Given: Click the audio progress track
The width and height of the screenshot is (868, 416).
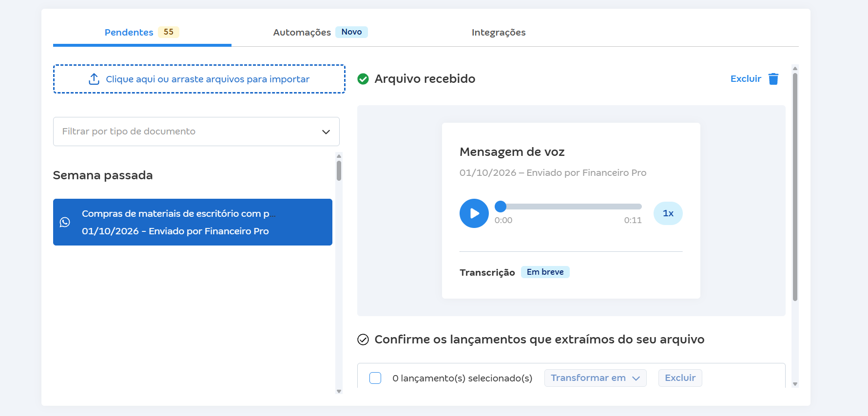Looking at the screenshot, I should [x=568, y=207].
